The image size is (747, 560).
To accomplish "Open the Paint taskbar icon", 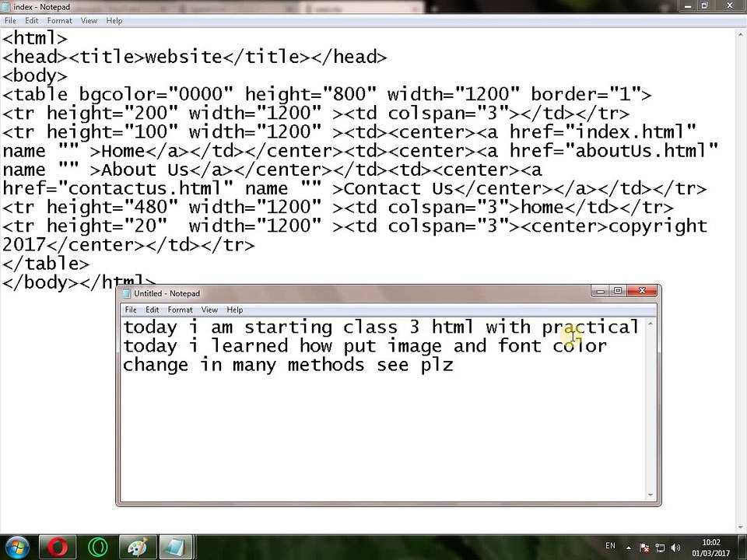I will click(137, 547).
